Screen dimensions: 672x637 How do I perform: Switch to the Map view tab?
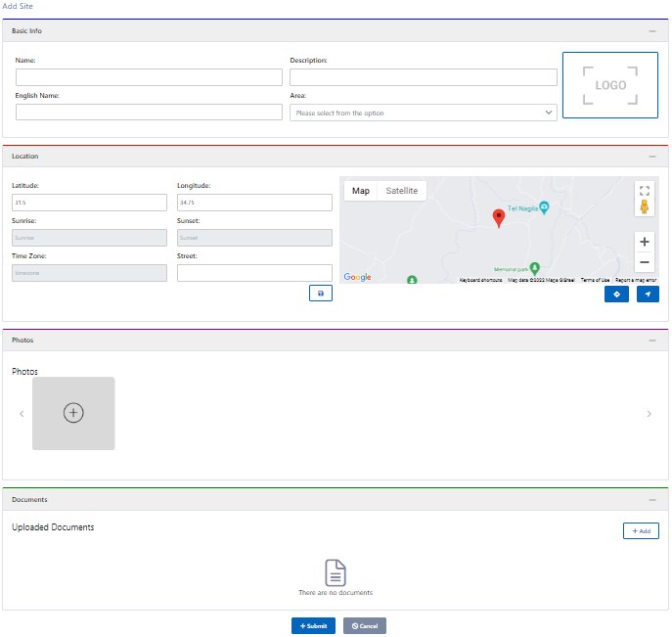361,191
